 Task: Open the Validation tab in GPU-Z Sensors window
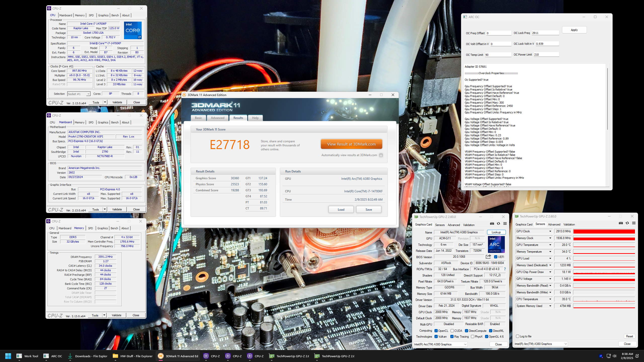569,224
